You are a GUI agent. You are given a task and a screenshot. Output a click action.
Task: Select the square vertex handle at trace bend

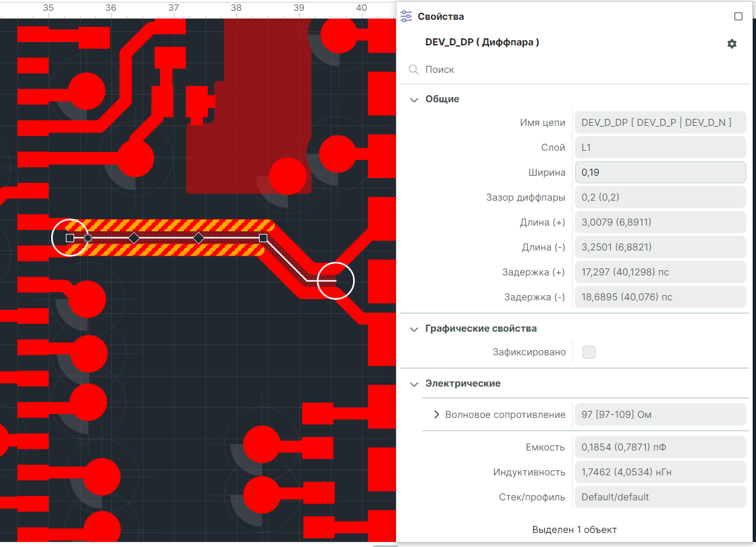tap(263, 238)
